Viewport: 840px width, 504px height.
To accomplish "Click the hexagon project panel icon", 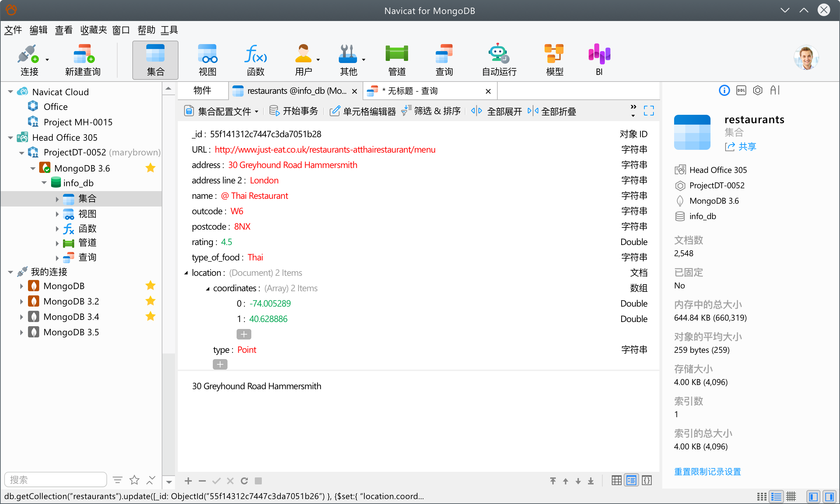I will pyautogui.click(x=758, y=91).
